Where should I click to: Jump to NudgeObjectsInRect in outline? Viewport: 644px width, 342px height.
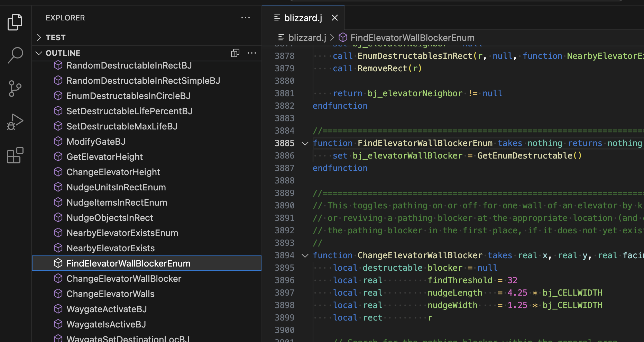[x=110, y=218]
